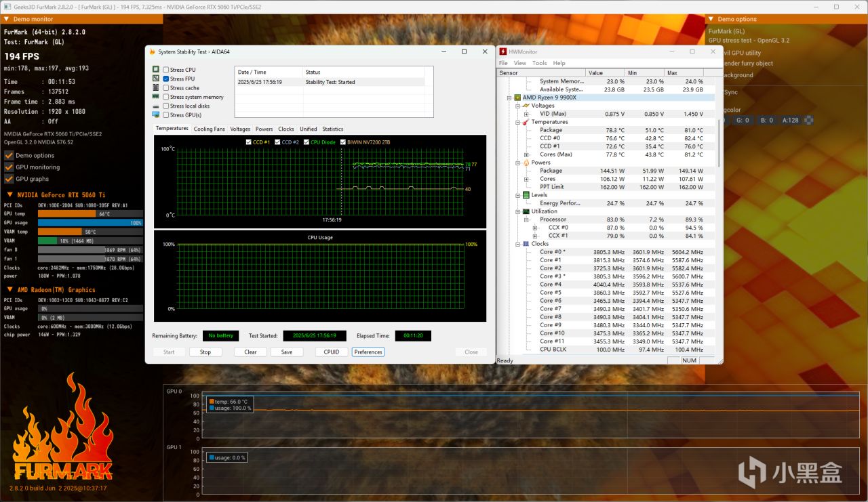The image size is (868, 502).
Task: Toggle FurMark Demo options checkbox
Action: pyautogui.click(x=9, y=155)
